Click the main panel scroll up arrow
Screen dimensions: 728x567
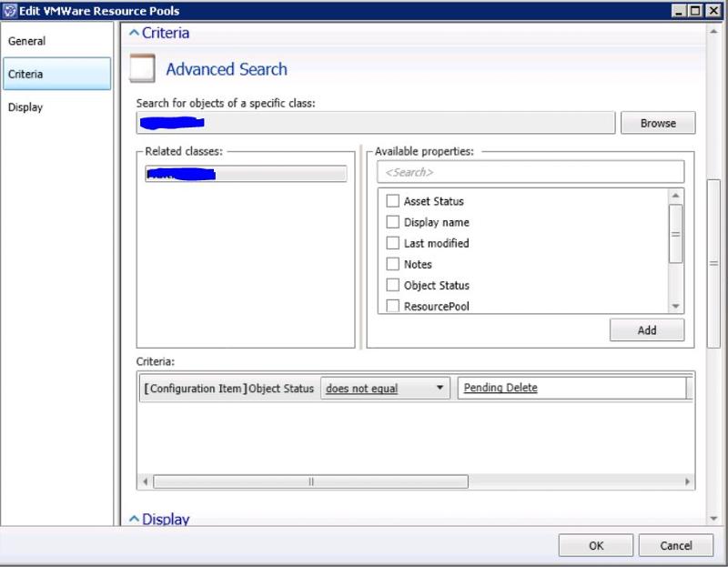pos(713,31)
